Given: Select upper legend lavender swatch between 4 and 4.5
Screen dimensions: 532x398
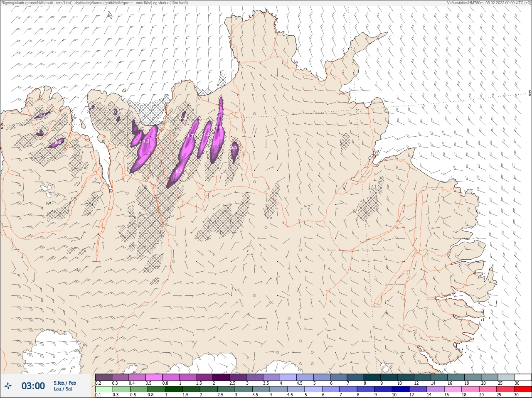Looking at the screenshot, I should coord(288,377).
